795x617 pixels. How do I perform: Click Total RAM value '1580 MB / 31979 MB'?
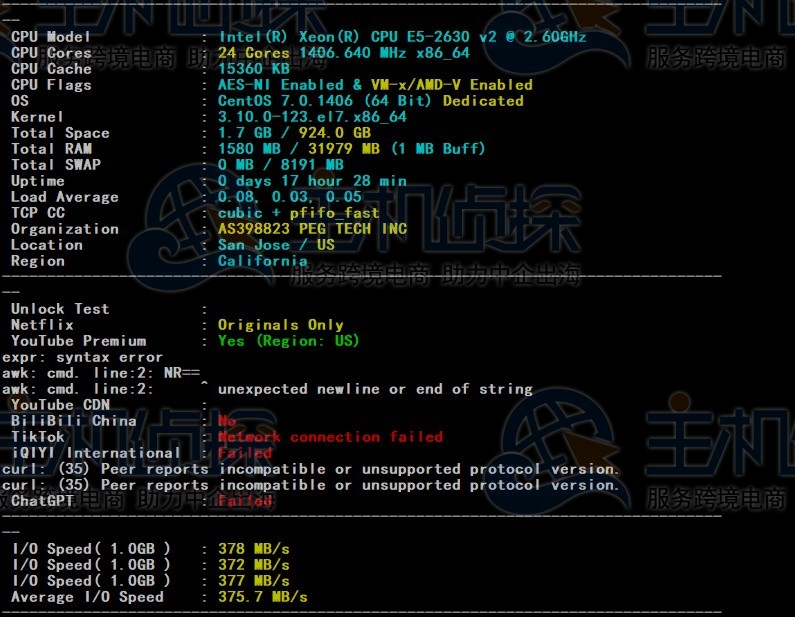coord(299,149)
